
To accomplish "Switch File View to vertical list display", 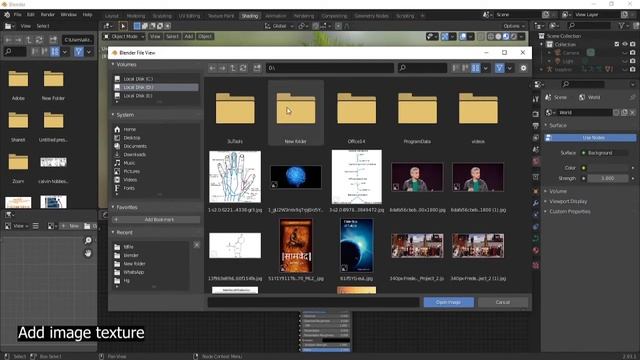I will pyautogui.click(x=456, y=68).
